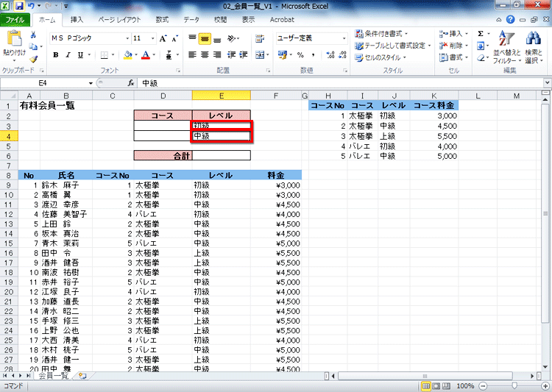This screenshot has width=552, height=392.
Task: Increase decimal places
Action: point(330,55)
